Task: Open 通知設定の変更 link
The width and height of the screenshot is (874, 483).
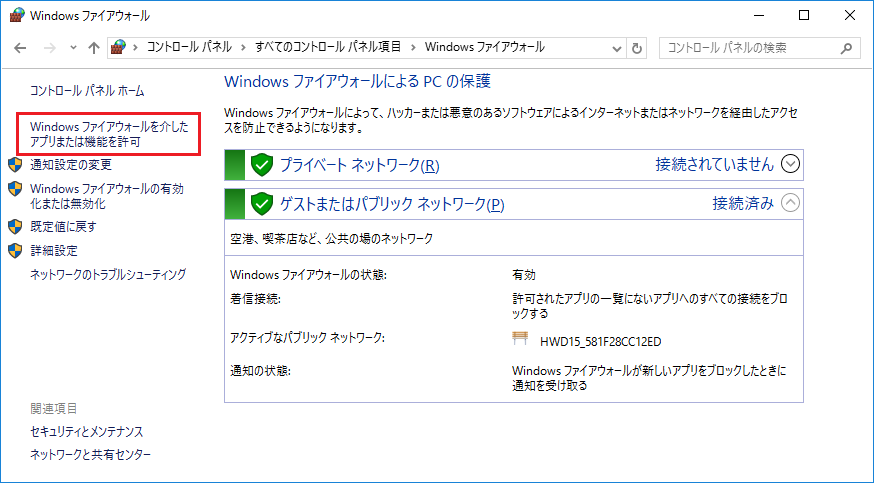Action: tap(71, 165)
